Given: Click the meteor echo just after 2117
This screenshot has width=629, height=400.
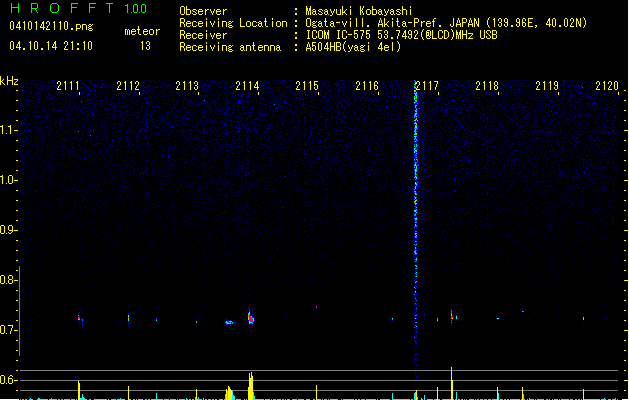Looking at the screenshot, I should point(452,316).
